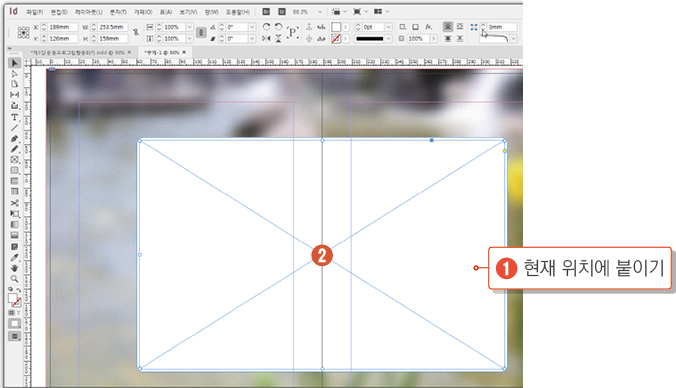Viewport: 676px width, 388px height.
Task: Select the Page tool
Action: click(14, 84)
